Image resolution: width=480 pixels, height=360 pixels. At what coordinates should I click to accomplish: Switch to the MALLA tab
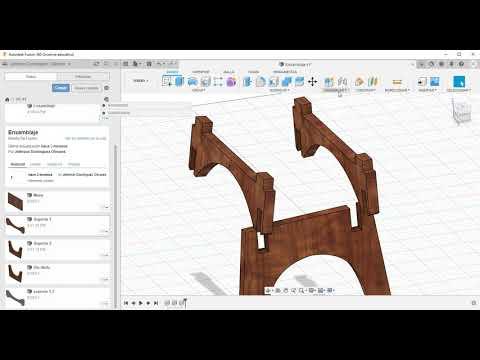[x=229, y=72]
